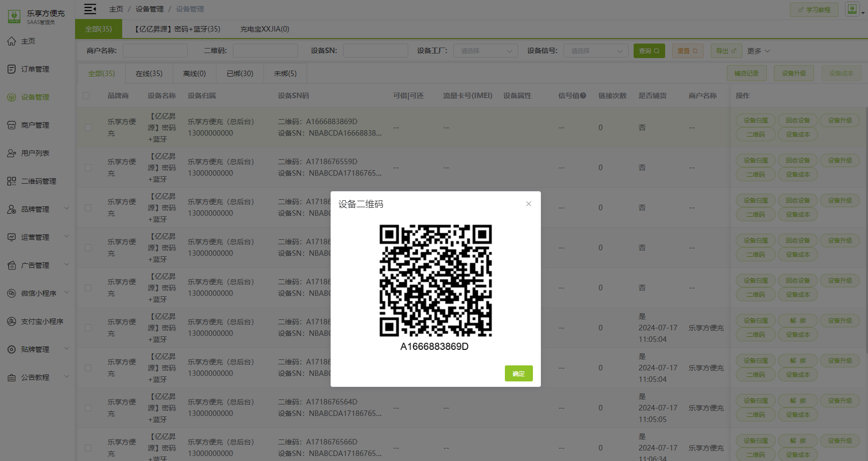
Task: Check row with 二维码 A1666883869D
Action: (88, 128)
